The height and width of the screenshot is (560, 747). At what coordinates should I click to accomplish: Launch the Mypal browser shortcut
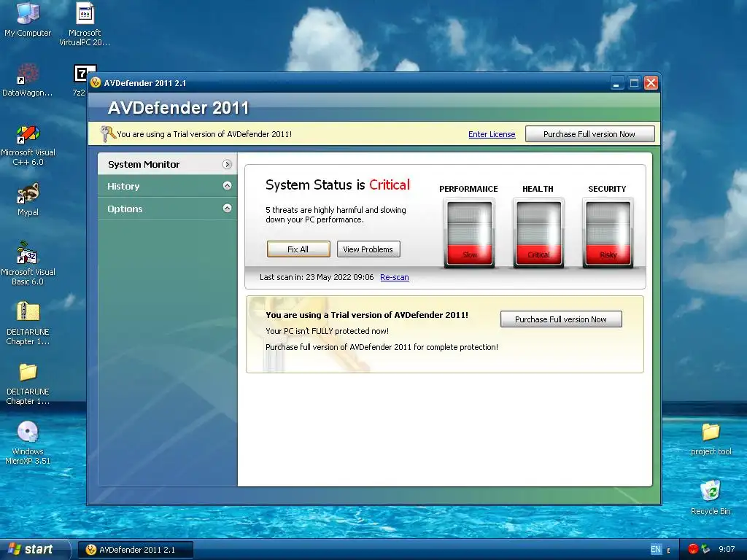(28, 199)
